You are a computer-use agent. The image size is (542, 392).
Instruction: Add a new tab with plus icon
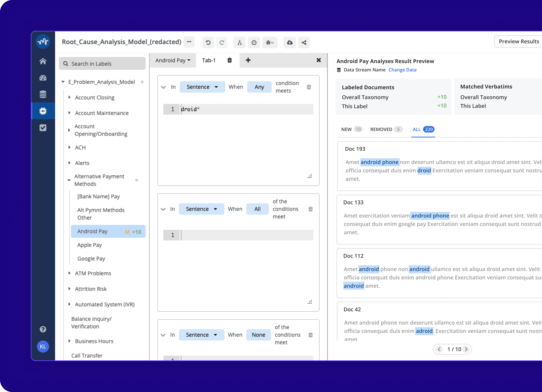click(248, 60)
